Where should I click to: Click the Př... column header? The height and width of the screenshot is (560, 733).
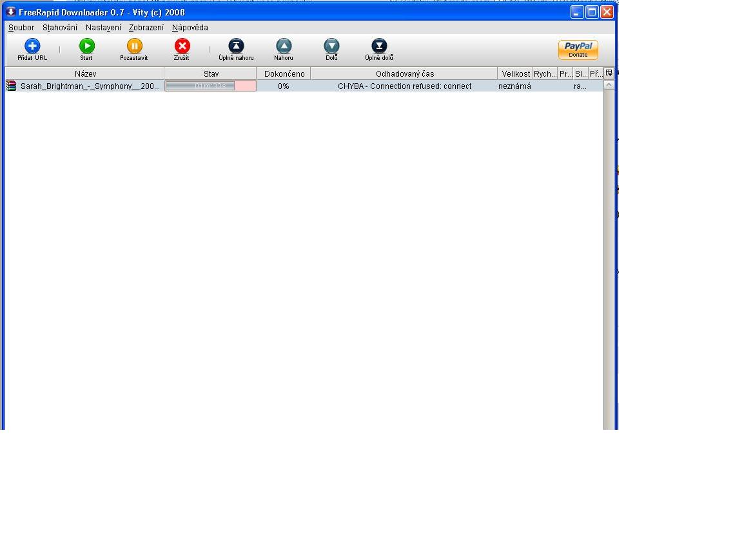coord(596,73)
